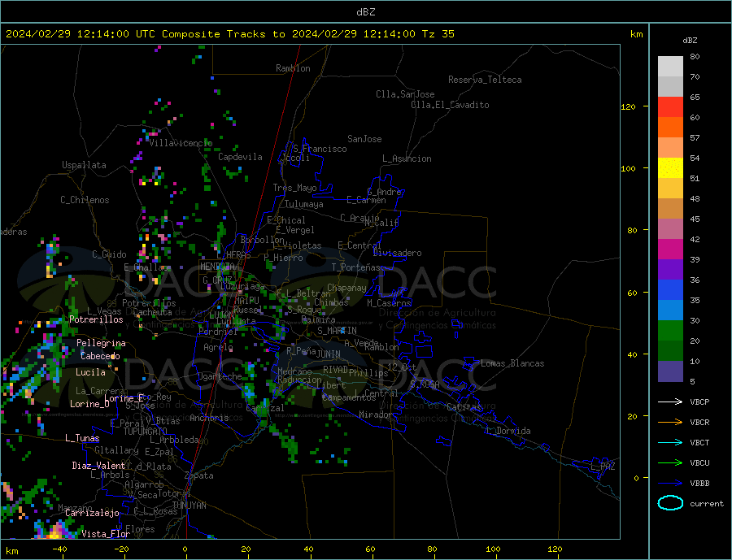Click the 'Tz 35' value in header
The image size is (732, 560).
pos(438,34)
